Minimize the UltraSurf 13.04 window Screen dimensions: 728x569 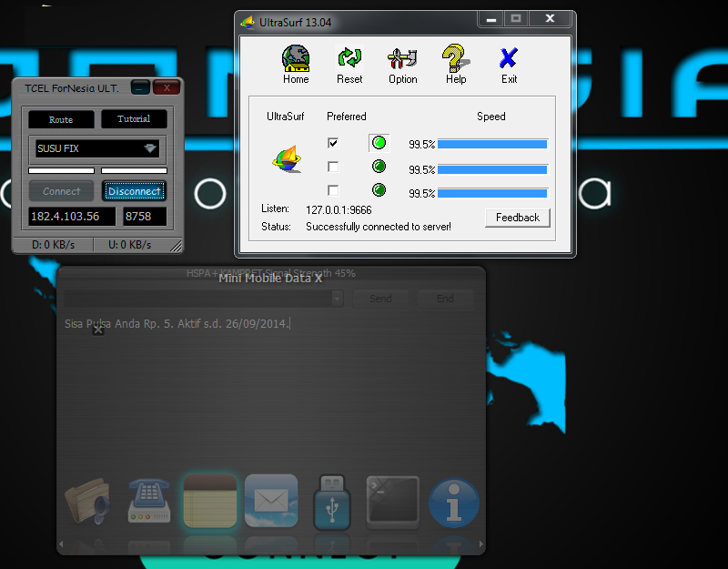491,19
